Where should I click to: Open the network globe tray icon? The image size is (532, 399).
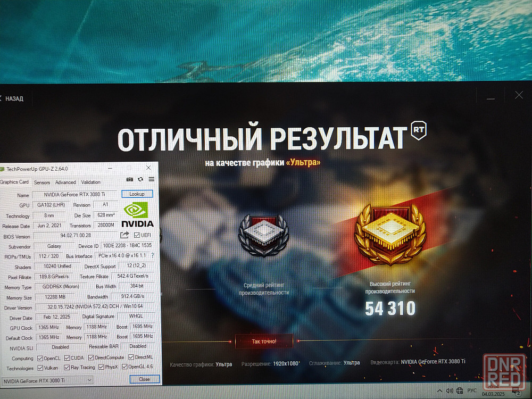[460, 391]
